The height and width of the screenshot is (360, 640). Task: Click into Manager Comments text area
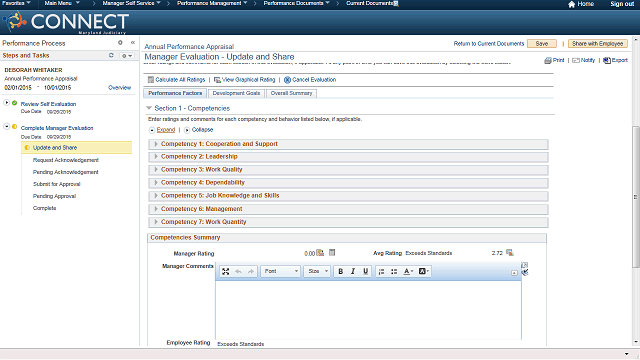[368, 309]
